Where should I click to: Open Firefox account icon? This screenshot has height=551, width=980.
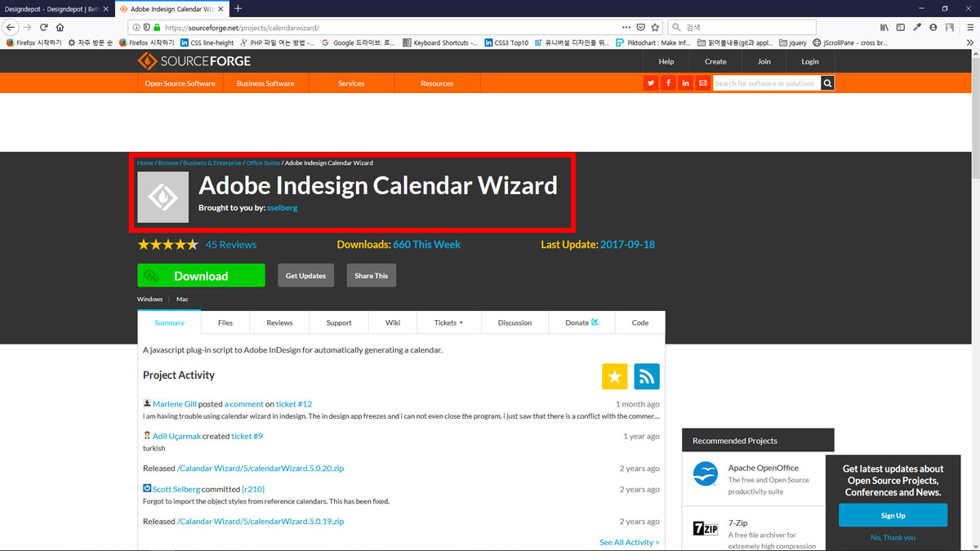(933, 27)
